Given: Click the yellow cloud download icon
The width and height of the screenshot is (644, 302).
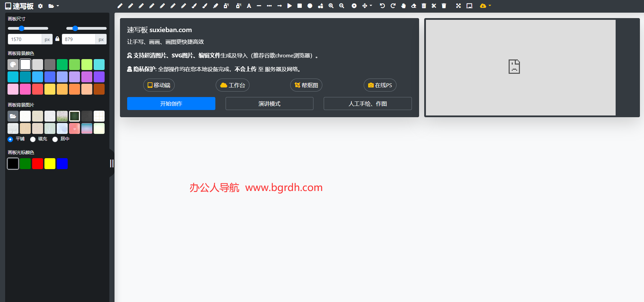Looking at the screenshot, I should coord(483,6).
